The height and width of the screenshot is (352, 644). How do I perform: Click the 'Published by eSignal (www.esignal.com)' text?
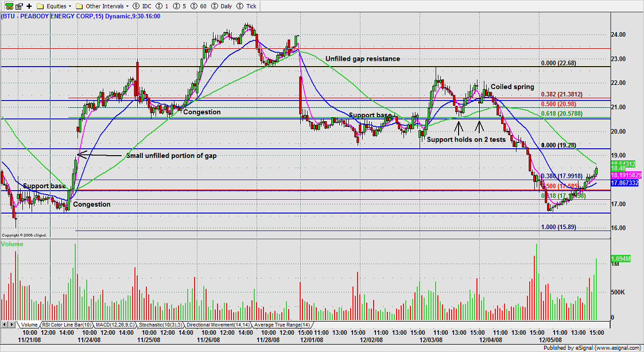tap(592, 348)
